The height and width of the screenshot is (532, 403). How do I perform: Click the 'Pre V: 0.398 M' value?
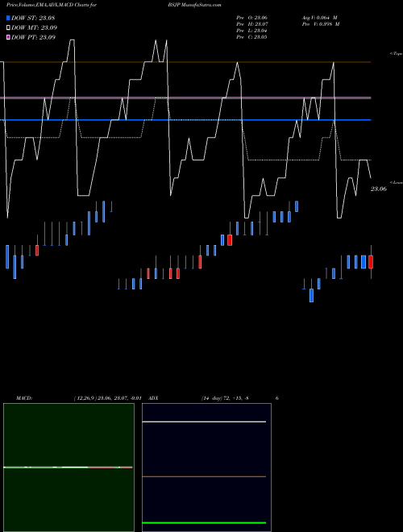click(x=321, y=24)
